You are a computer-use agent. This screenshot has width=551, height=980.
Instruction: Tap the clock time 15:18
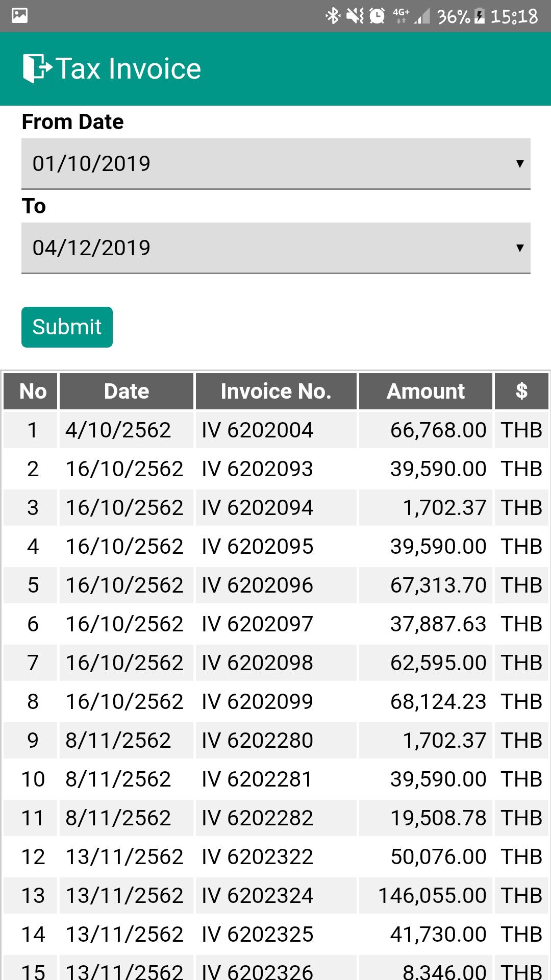click(514, 16)
